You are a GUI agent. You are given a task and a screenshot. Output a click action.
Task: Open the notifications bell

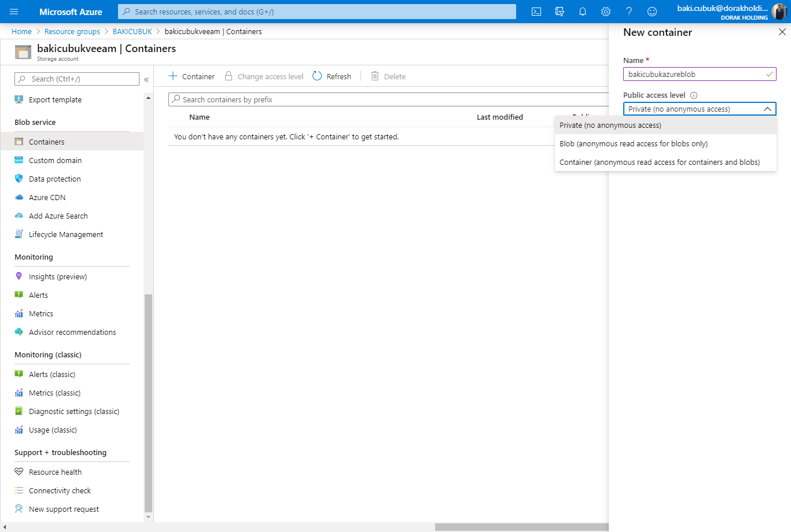pyautogui.click(x=583, y=12)
